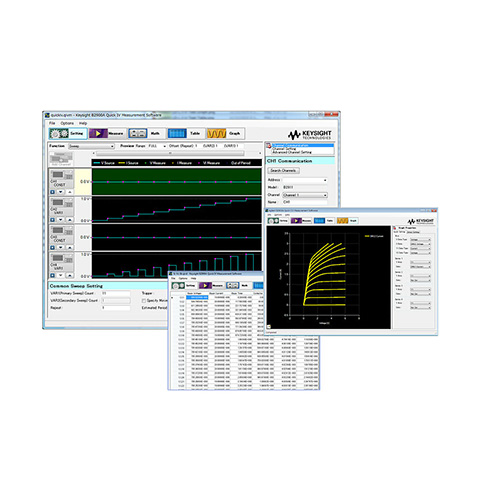This screenshot has height=500, width=500.
Task: Open Math in the table window
Action: pos(239,286)
